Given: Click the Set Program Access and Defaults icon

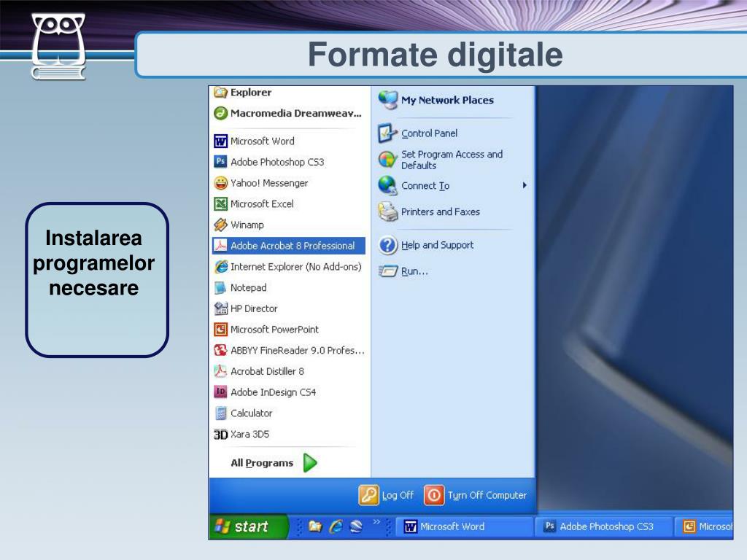Looking at the screenshot, I should tap(387, 160).
